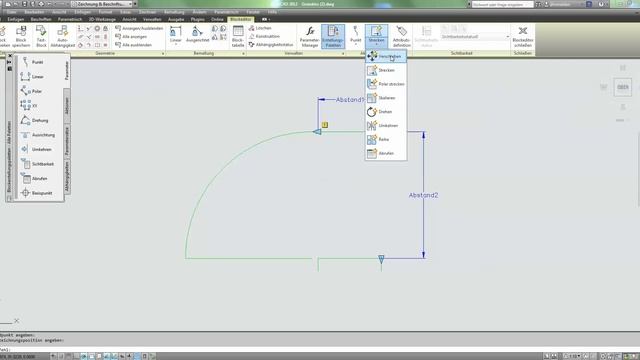Switch to Beschriften ribbon tab
The image size is (640, 360).
coord(41,19)
